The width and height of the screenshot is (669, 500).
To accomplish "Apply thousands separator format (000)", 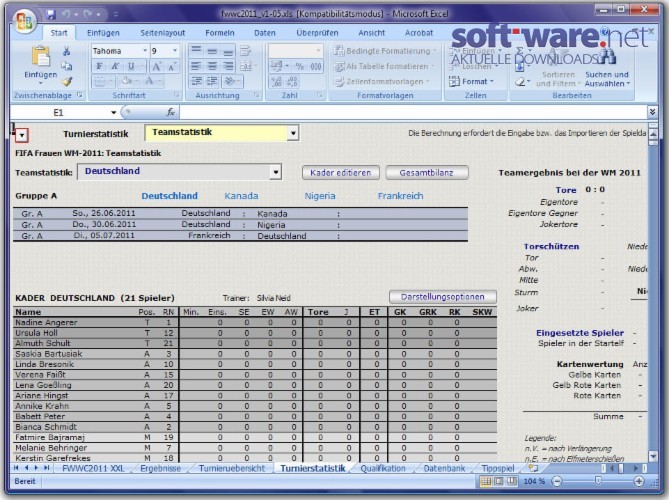I will (x=316, y=67).
